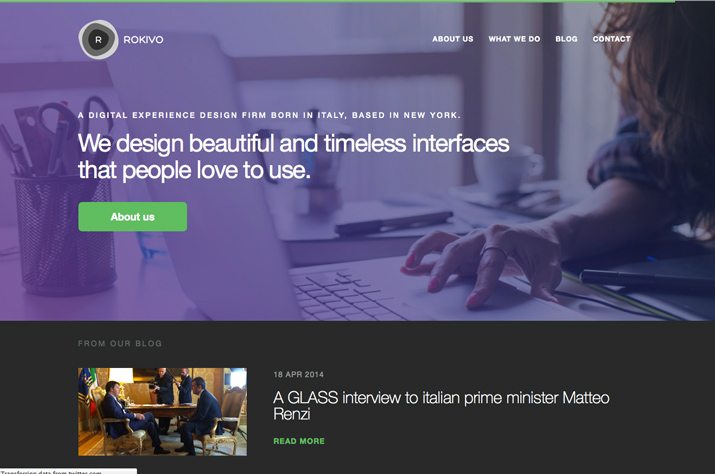Click the hand on the laptop trackpad

coord(481,264)
